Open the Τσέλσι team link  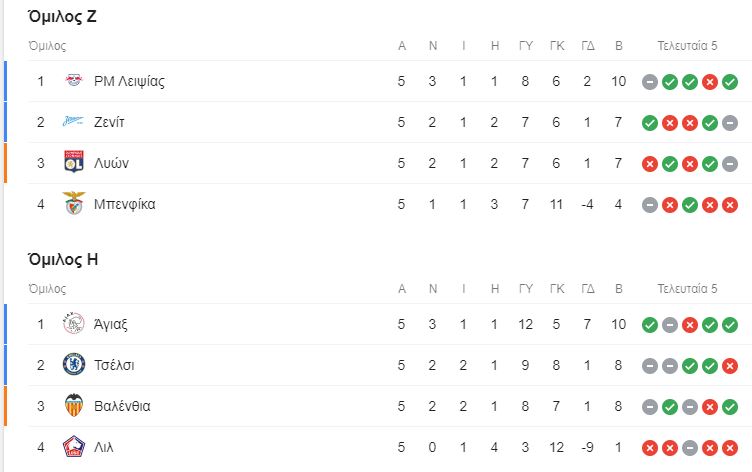point(114,366)
